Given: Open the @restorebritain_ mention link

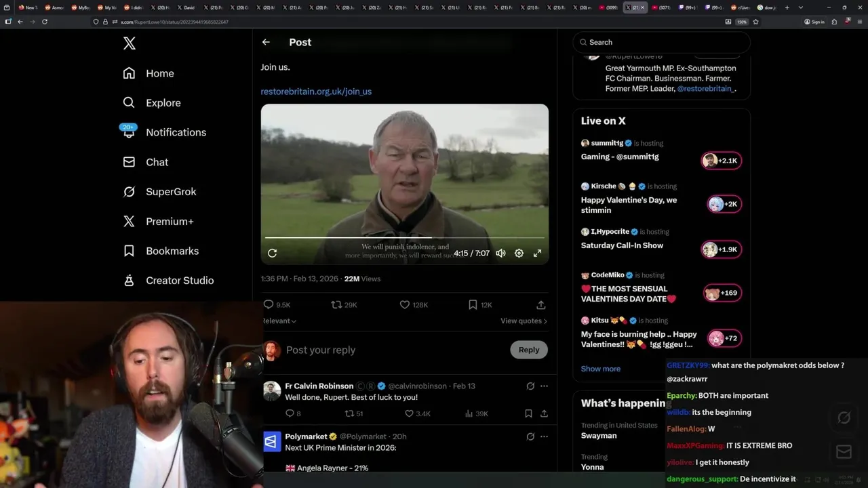Looking at the screenshot, I should [705, 89].
